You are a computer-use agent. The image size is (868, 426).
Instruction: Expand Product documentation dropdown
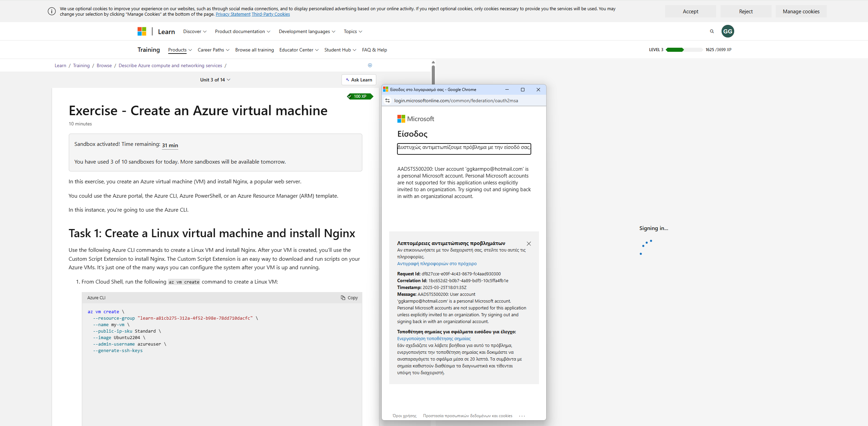[x=242, y=31]
